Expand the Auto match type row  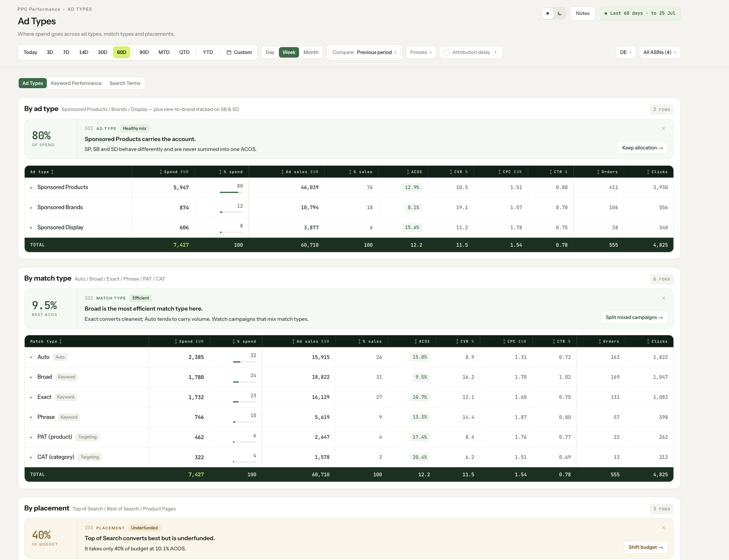[x=31, y=357]
